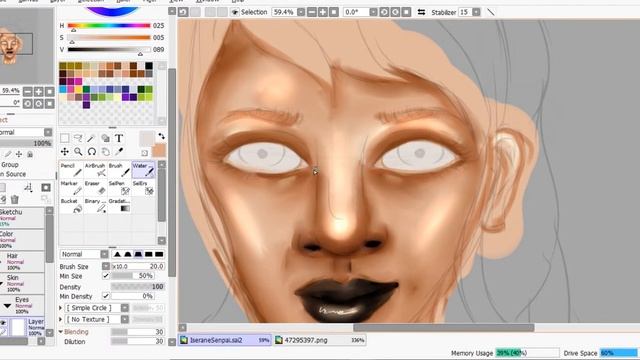Select the Skin layer
The image size is (640, 360).
coord(22,283)
